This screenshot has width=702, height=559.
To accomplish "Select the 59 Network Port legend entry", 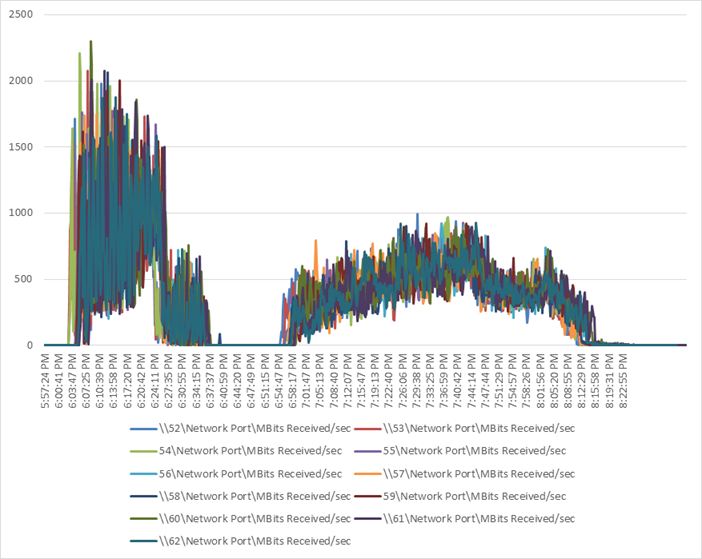I will tap(460, 496).
